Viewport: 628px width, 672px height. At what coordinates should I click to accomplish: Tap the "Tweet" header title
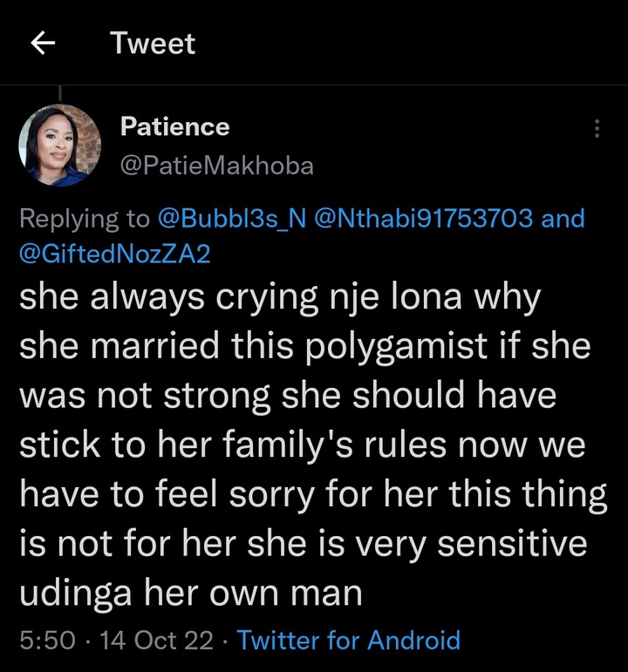153,44
